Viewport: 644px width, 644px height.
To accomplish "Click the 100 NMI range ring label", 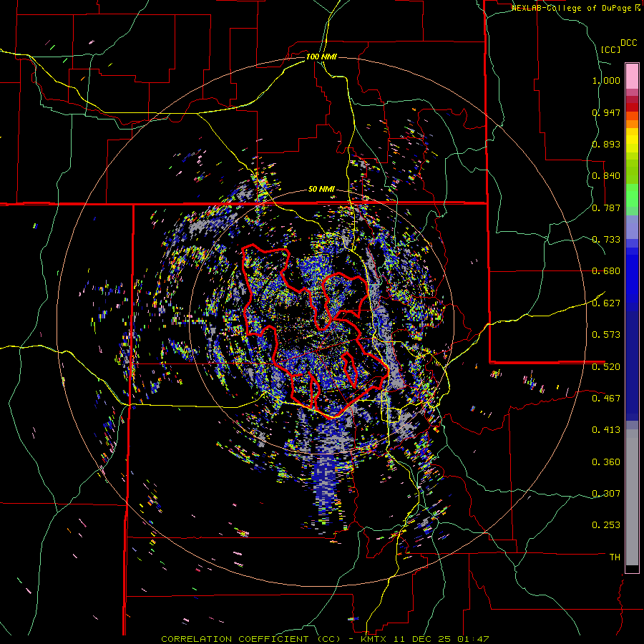I will (x=321, y=57).
